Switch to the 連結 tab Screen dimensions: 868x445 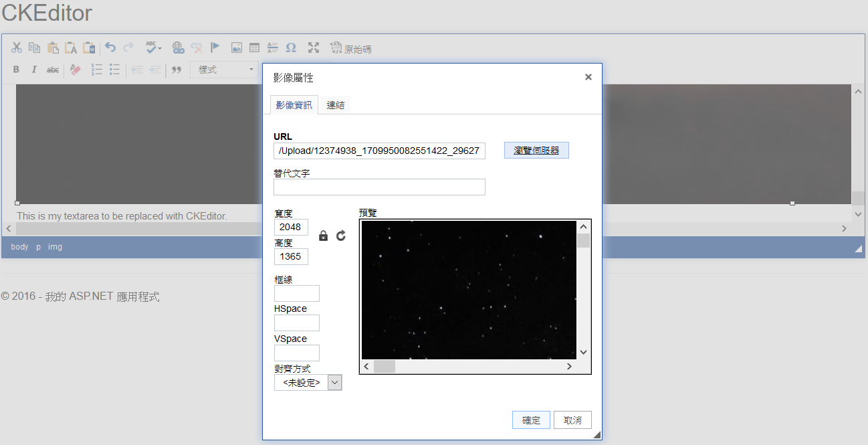pyautogui.click(x=336, y=105)
